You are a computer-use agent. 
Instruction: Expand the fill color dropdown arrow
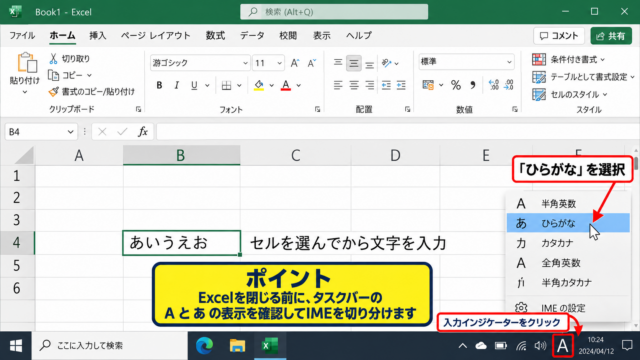click(271, 85)
